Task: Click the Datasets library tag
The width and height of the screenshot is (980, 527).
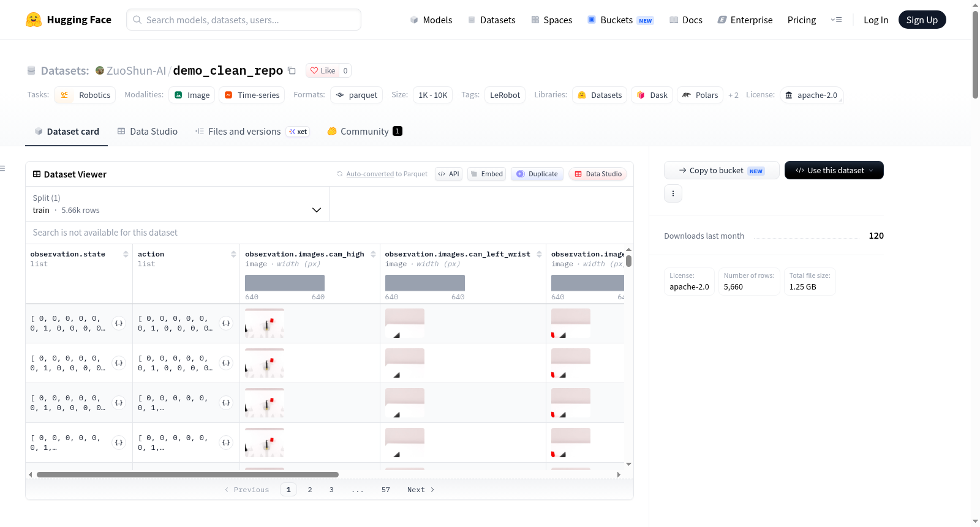Action: [600, 95]
